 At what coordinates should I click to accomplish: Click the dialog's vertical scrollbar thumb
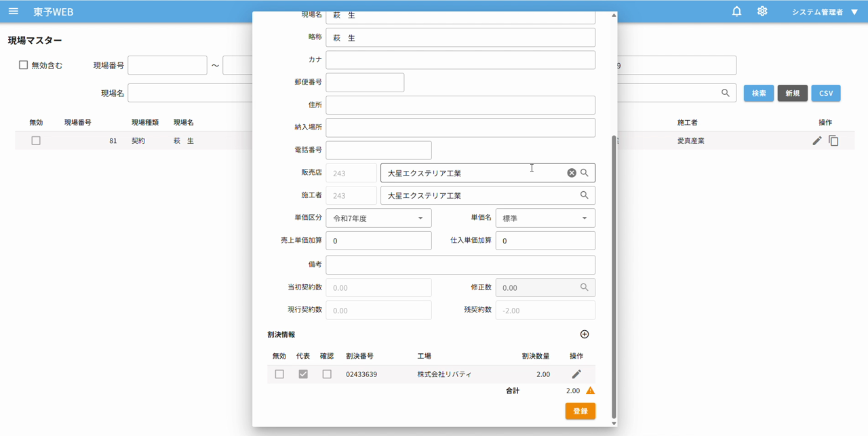(x=614, y=277)
